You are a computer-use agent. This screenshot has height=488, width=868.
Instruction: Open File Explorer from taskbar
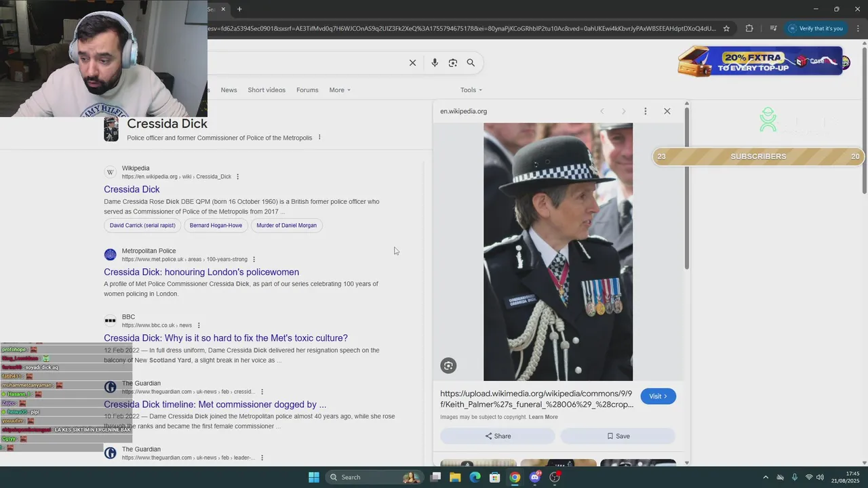click(455, 477)
